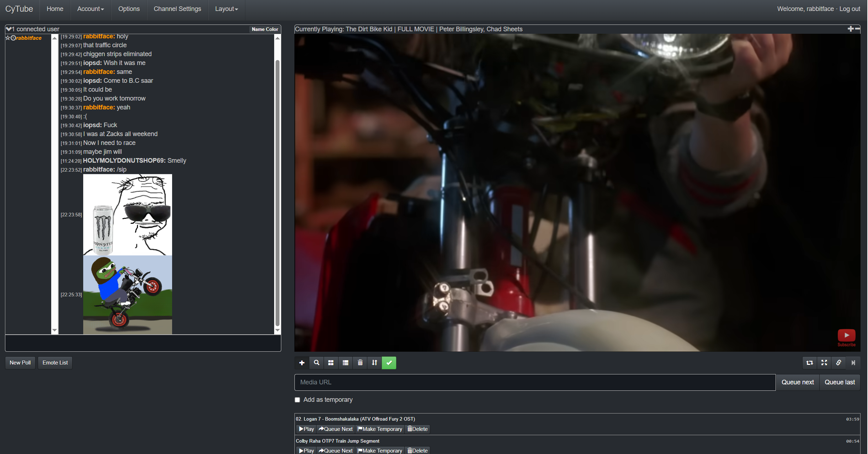Open Channel Settings
868x454 pixels.
(177, 9)
